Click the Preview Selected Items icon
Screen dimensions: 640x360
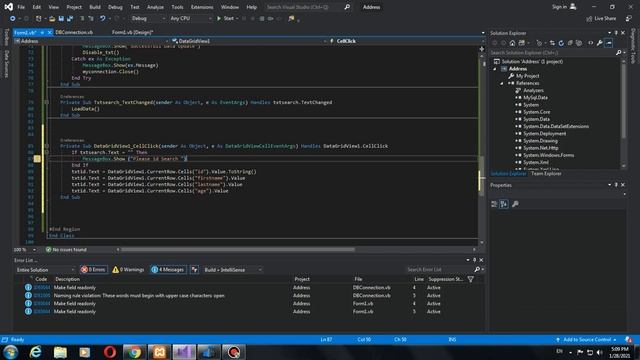pyautogui.click(x=609, y=43)
